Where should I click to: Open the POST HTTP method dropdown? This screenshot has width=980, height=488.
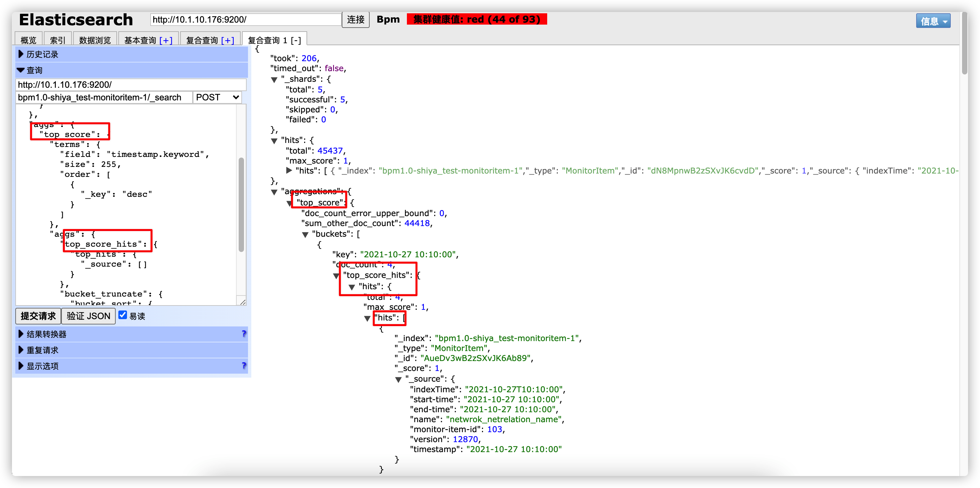click(217, 97)
